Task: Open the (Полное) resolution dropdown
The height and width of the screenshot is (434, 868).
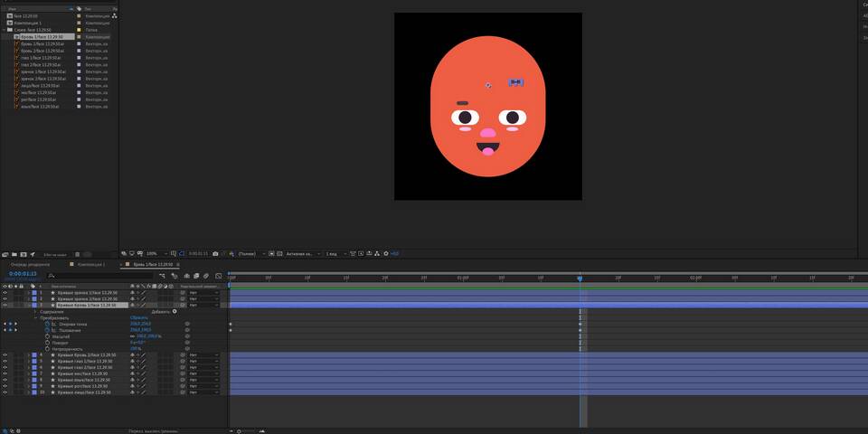Action: pyautogui.click(x=252, y=253)
